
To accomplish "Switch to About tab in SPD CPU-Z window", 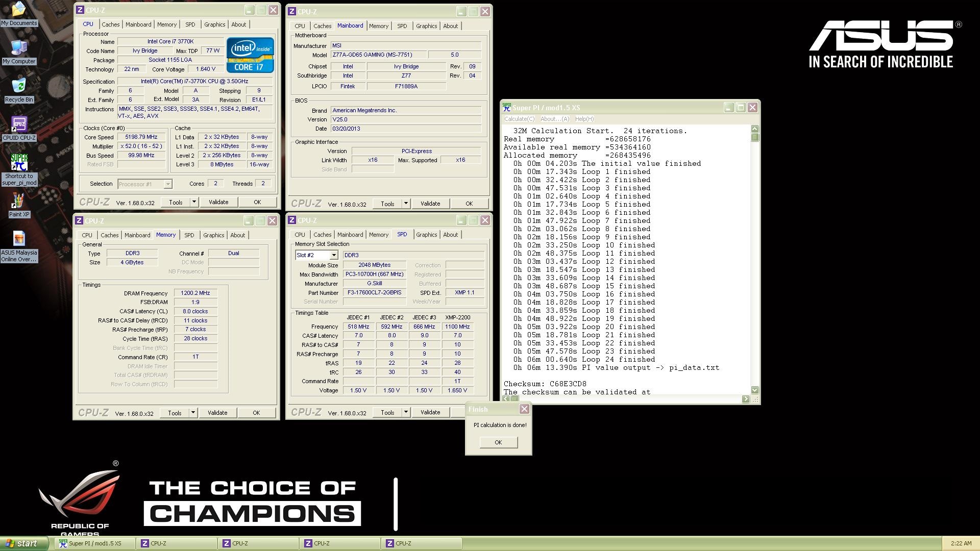I will pyautogui.click(x=450, y=235).
